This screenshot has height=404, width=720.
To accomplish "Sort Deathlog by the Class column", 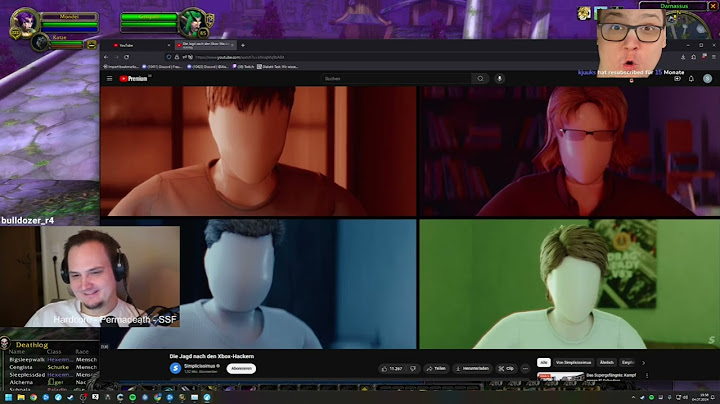I will 54,352.
